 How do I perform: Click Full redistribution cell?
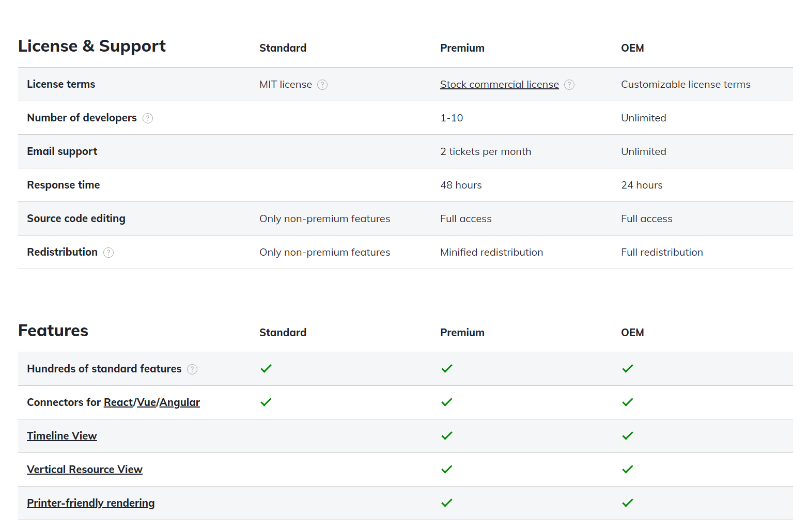662,253
